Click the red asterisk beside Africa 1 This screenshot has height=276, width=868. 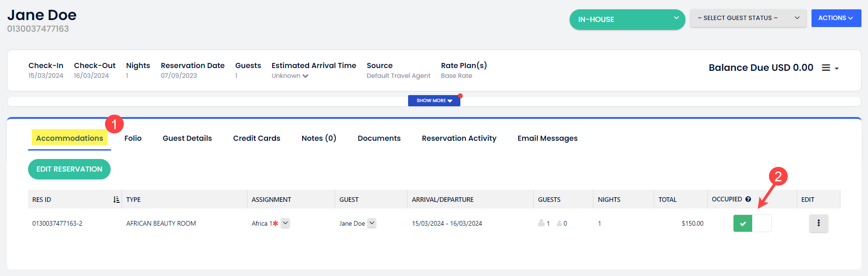(x=275, y=223)
